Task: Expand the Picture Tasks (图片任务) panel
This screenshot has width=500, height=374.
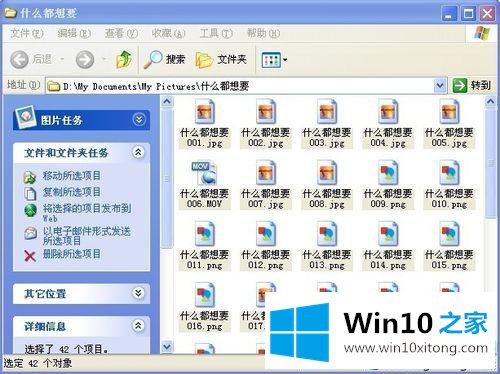Action: coord(139,119)
